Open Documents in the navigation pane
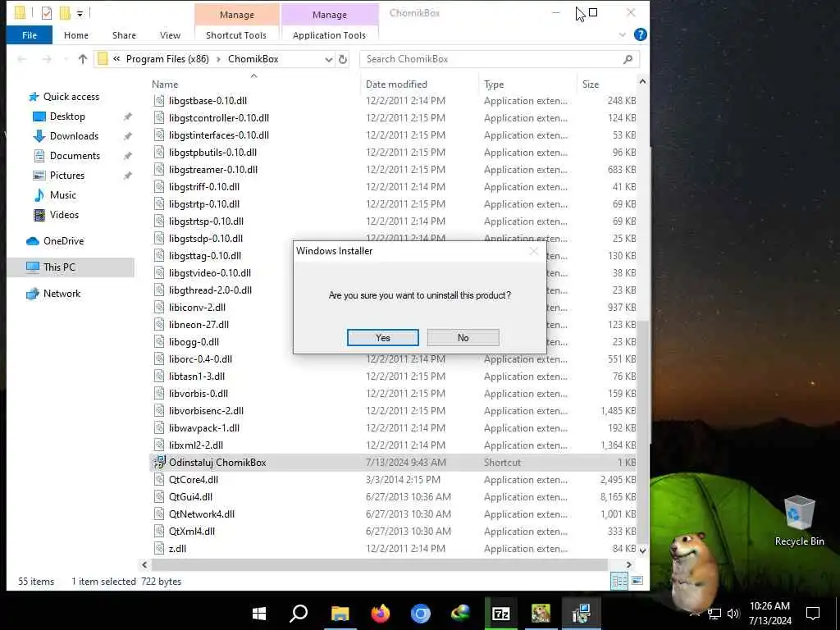840x630 pixels. click(75, 156)
